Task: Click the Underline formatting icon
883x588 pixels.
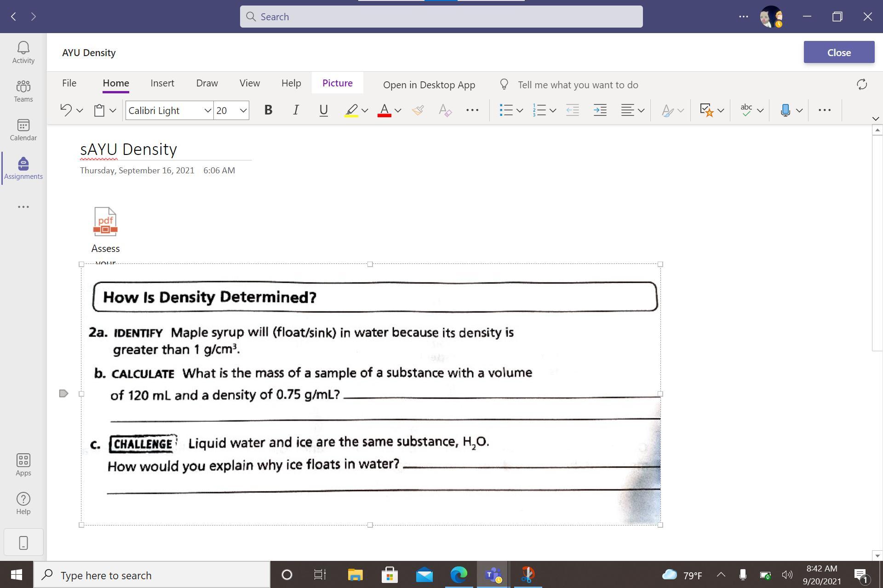Action: click(x=323, y=110)
